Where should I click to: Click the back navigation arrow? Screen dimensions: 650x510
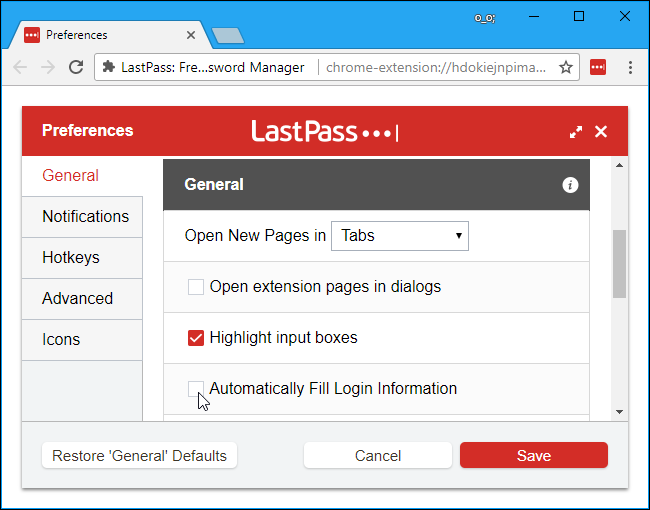[x=20, y=67]
